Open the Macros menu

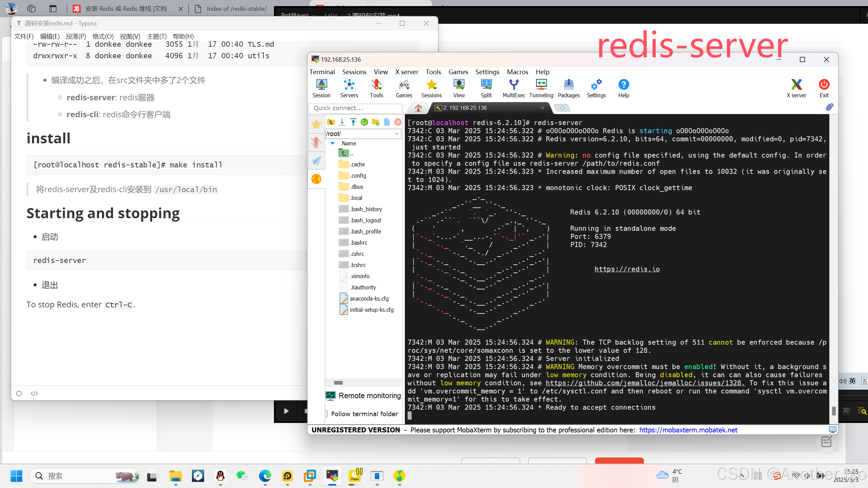pyautogui.click(x=517, y=72)
